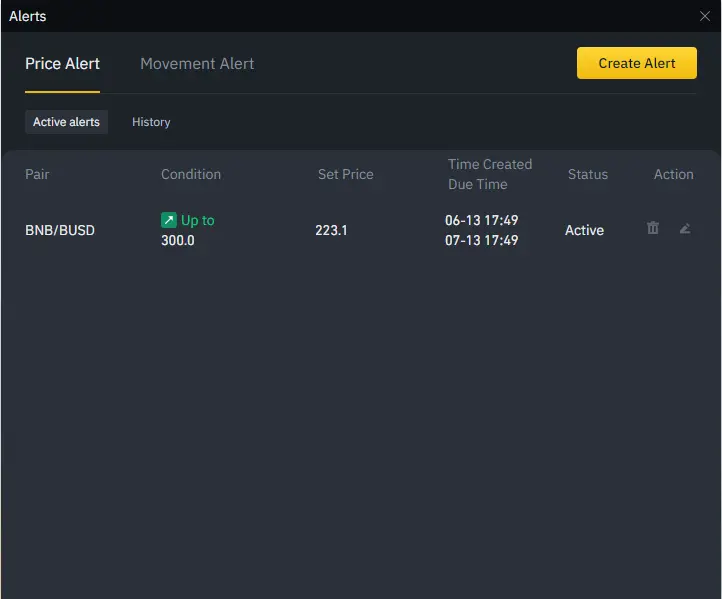This screenshot has width=722, height=599.
Task: Click the 07-13 17:49 due time
Action: click(x=482, y=240)
